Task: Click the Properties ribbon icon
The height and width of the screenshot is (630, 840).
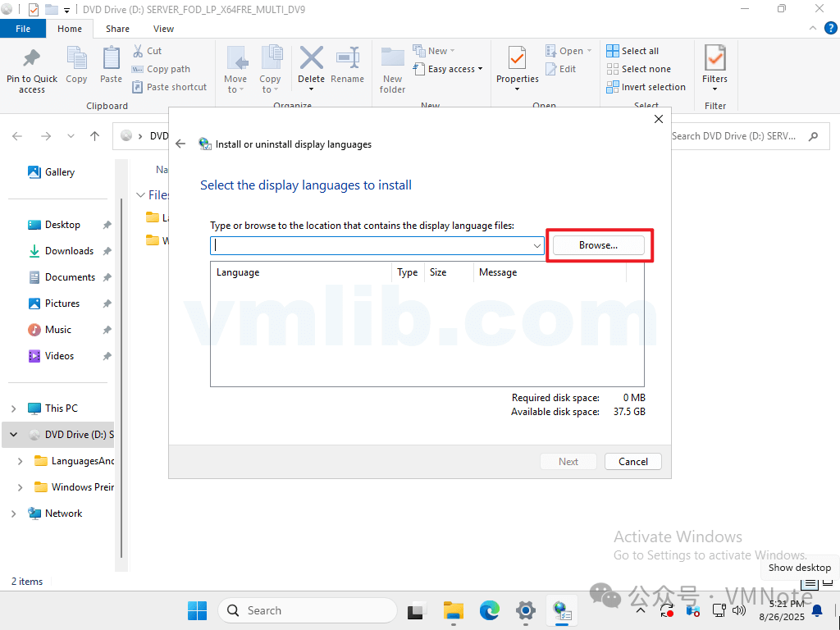Action: [x=517, y=60]
